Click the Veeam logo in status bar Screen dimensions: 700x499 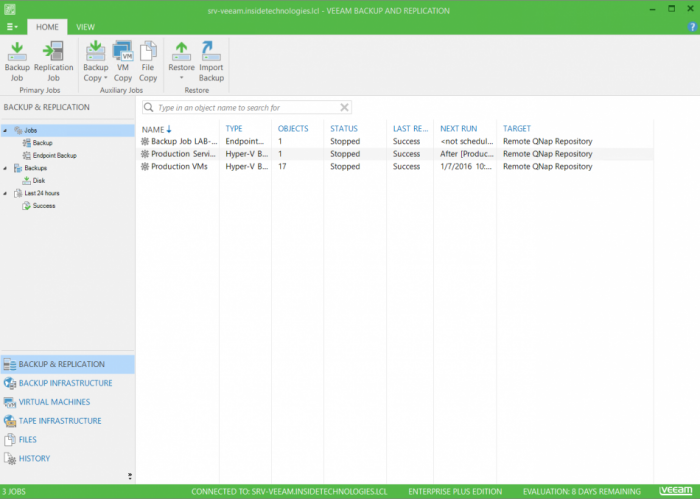click(675, 491)
